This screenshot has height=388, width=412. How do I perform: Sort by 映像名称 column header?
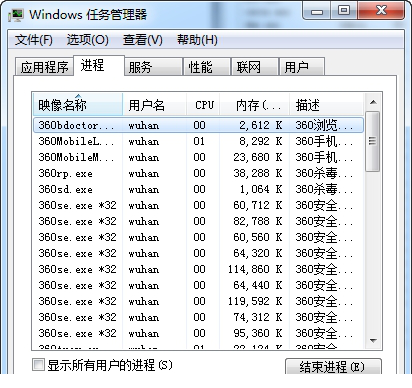pyautogui.click(x=78, y=105)
